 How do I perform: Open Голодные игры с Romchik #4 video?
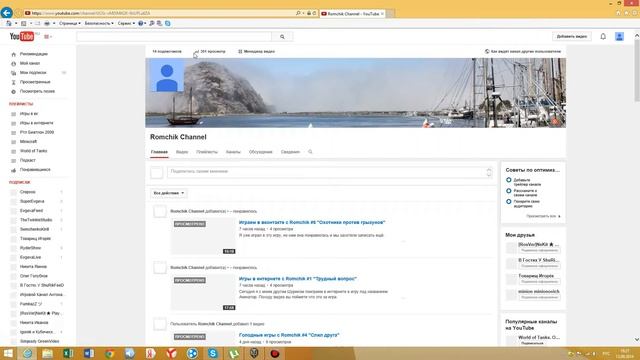click(289, 335)
